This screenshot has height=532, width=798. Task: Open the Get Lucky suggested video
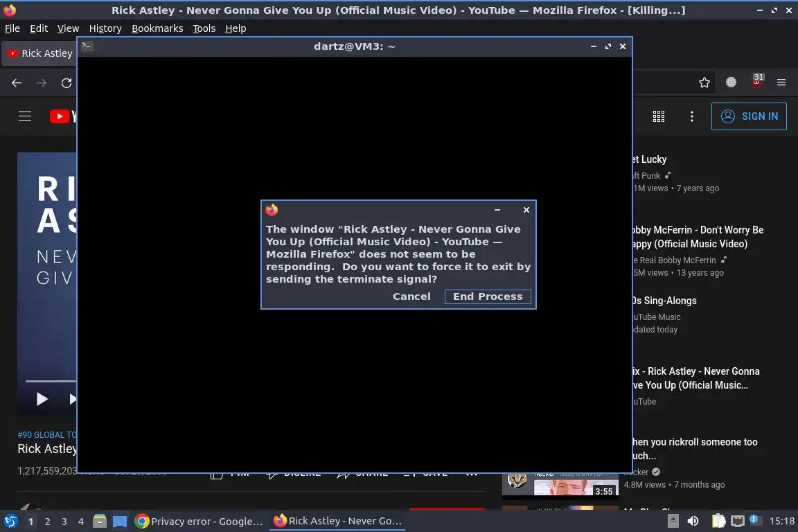coord(649,159)
